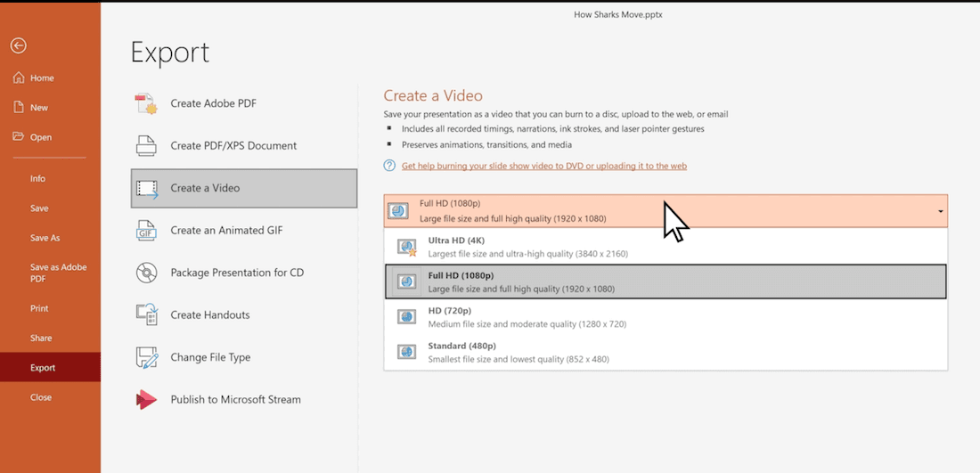Viewport: 980px width, 473px height.
Task: Go to Save As in sidebar
Action: [x=45, y=238]
